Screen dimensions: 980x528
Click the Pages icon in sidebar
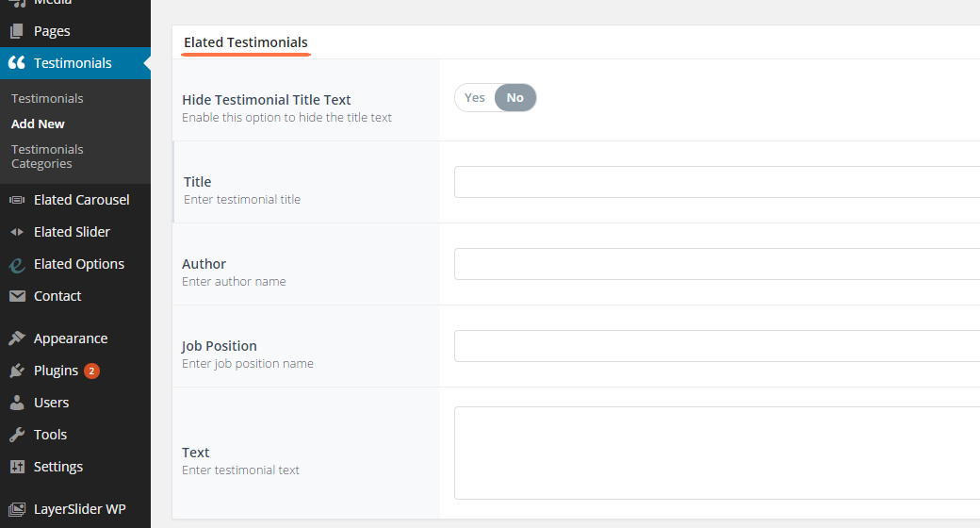(17, 31)
